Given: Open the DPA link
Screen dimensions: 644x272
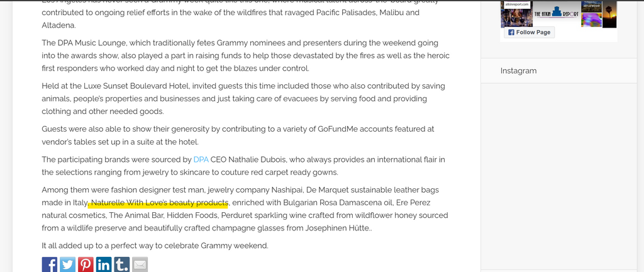Looking at the screenshot, I should click(x=201, y=159).
